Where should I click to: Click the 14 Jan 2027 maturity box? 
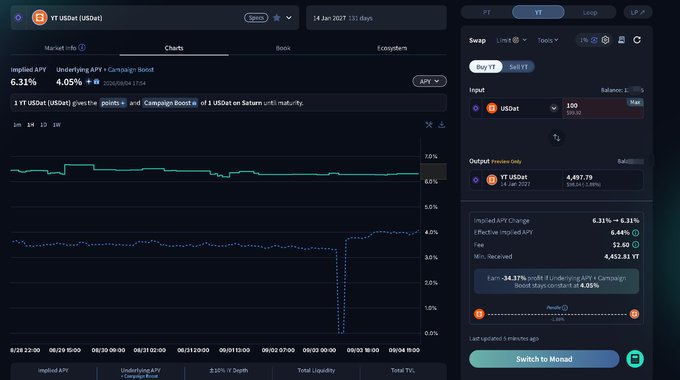point(376,18)
